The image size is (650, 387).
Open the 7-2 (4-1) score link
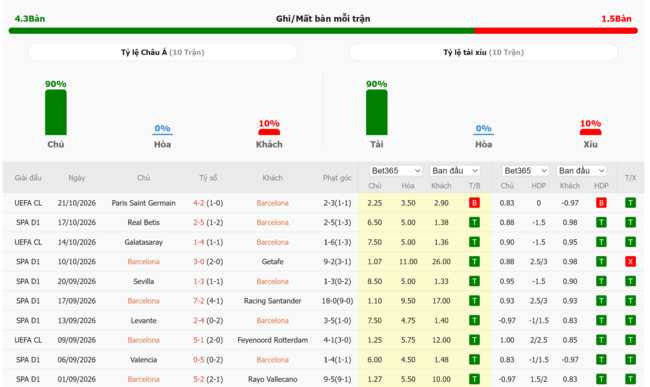pyautogui.click(x=208, y=301)
